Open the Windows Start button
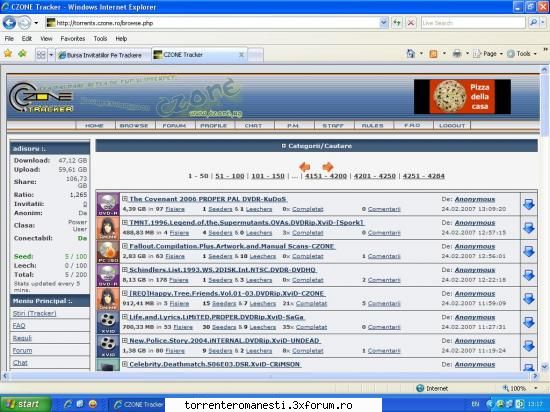 tap(25, 404)
